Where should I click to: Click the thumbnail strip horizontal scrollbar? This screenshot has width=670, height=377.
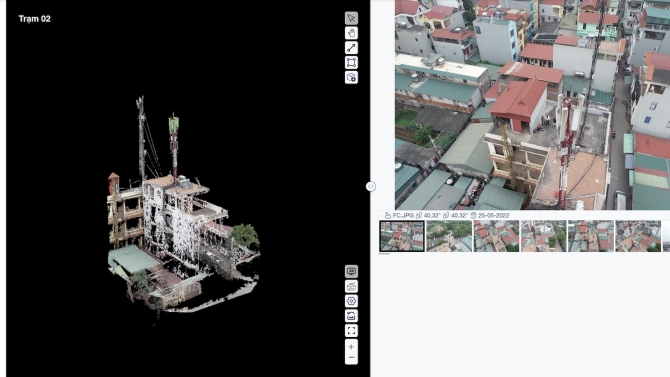tap(384, 253)
